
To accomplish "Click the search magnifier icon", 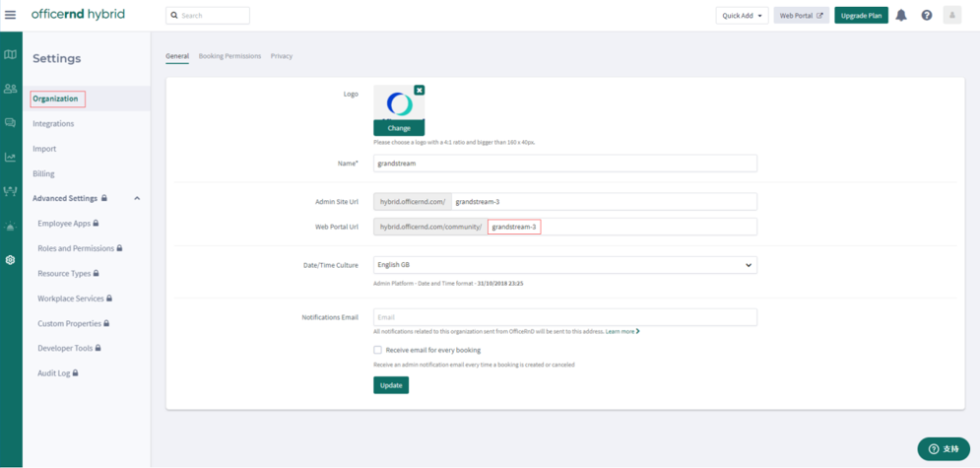I will [174, 16].
